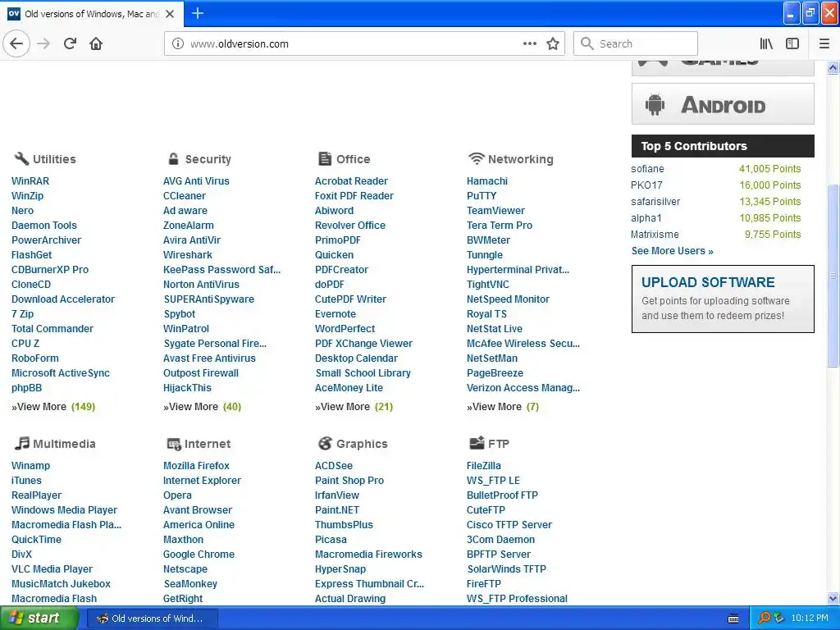The width and height of the screenshot is (840, 630).
Task: Open the PuTTY link
Action: 481,196
